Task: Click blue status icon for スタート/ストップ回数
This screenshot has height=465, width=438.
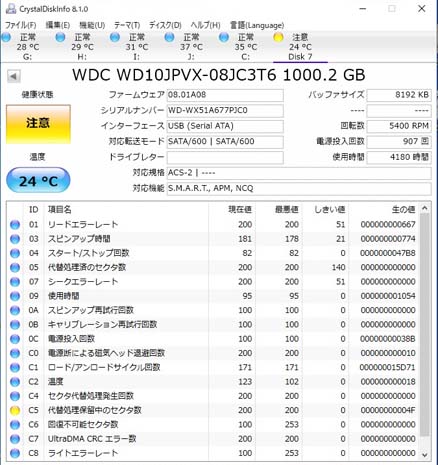Action: (x=15, y=253)
